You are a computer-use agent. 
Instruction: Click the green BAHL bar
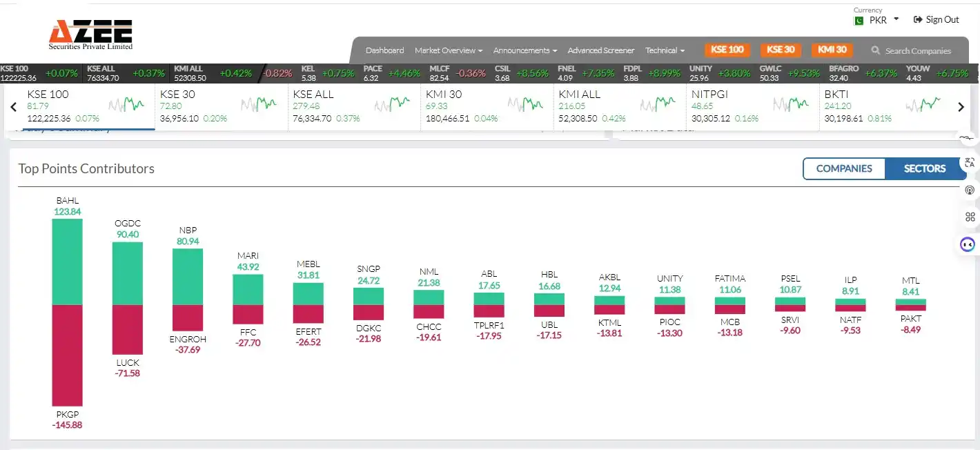tap(68, 262)
